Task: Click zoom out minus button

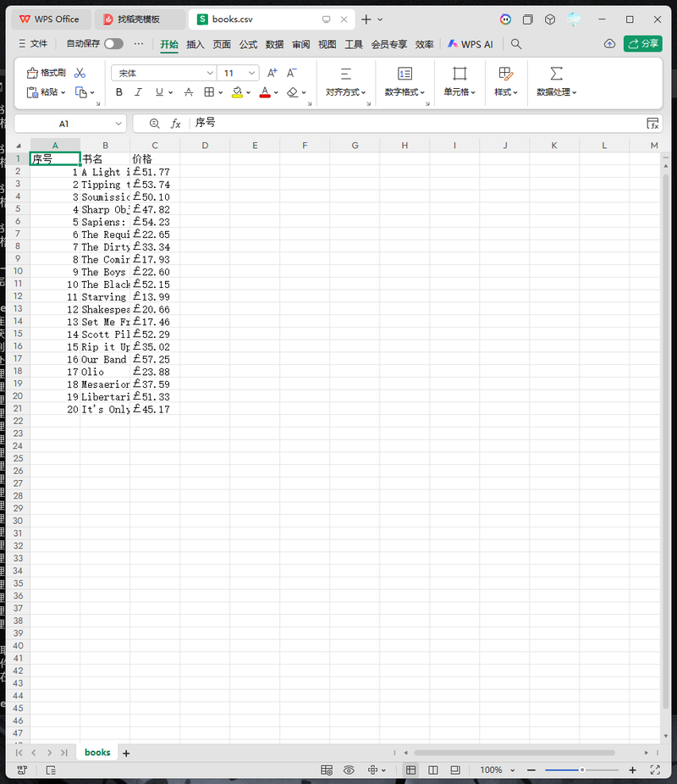Action: [x=531, y=770]
